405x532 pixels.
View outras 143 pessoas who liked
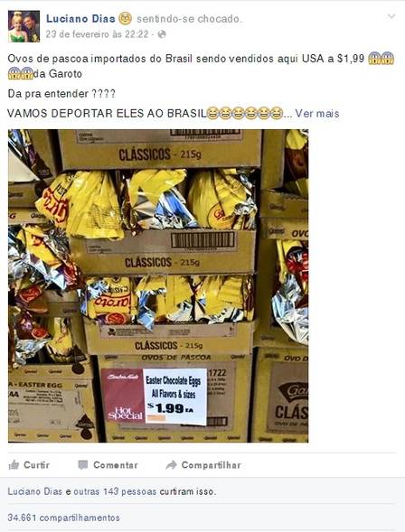tap(115, 491)
